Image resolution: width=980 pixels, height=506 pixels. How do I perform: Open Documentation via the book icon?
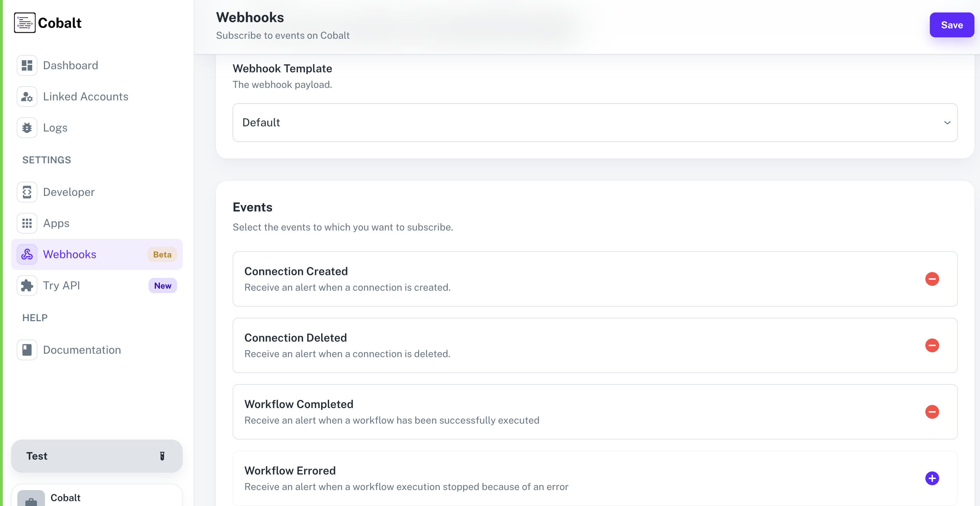[27, 350]
